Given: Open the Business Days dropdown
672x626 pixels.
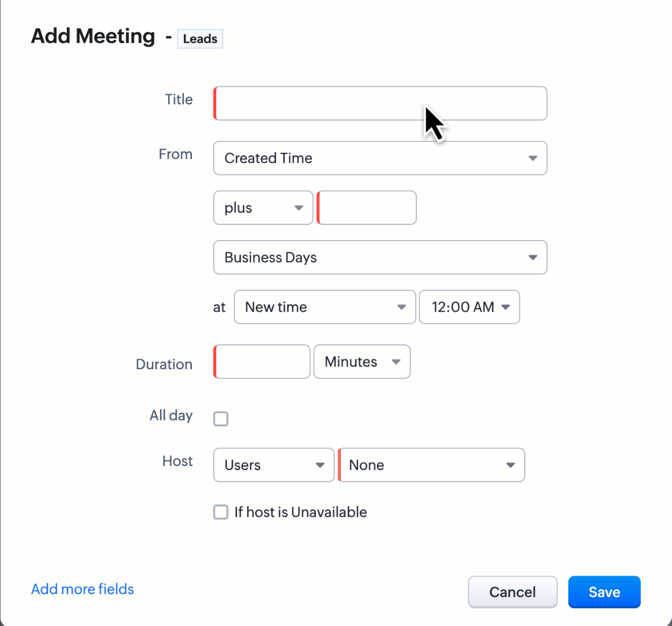Looking at the screenshot, I should [380, 258].
